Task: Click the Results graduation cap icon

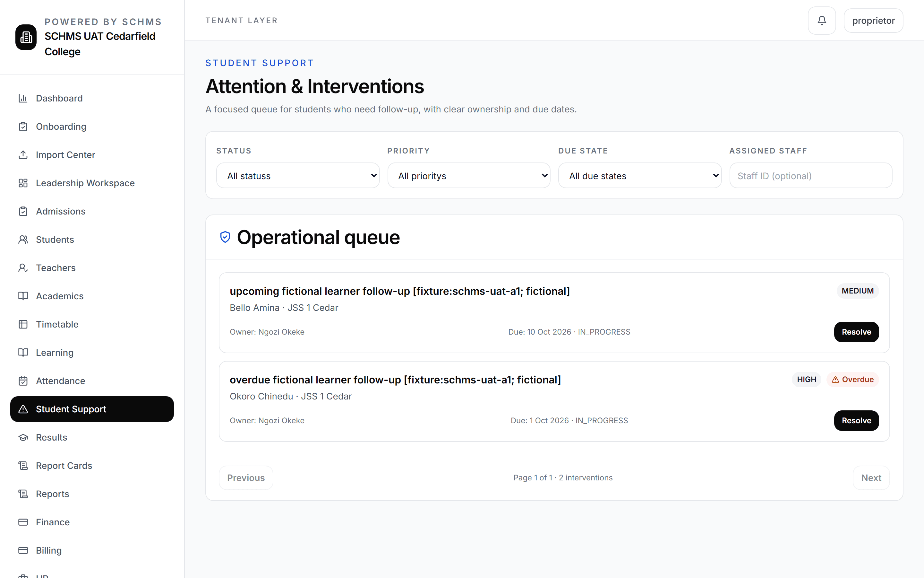Action: (23, 438)
